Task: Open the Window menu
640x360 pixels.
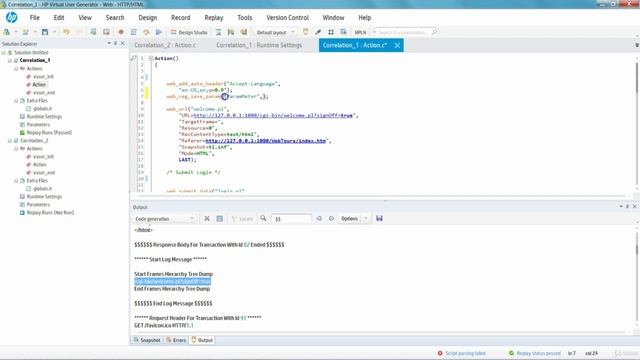Action: pyautogui.click(x=333, y=18)
